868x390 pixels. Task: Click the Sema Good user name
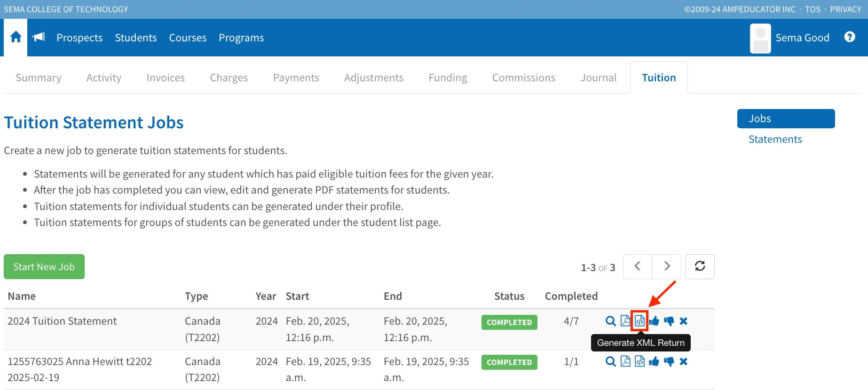coord(802,38)
